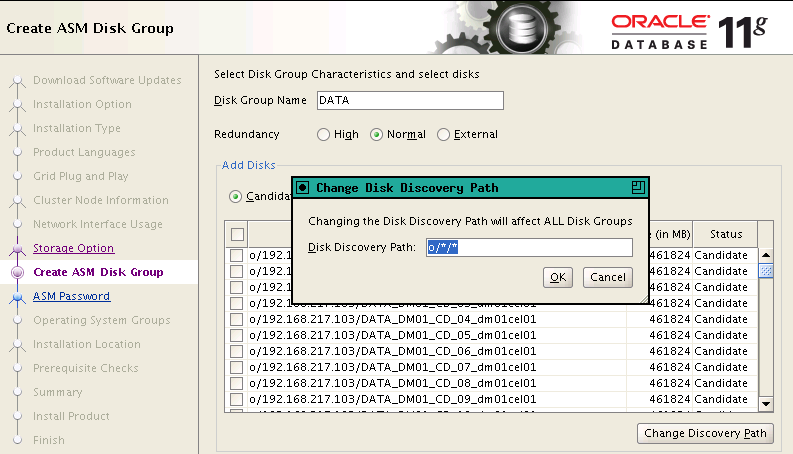793x454 pixels.
Task: Click the Cluster Node Information step
Action: point(101,200)
